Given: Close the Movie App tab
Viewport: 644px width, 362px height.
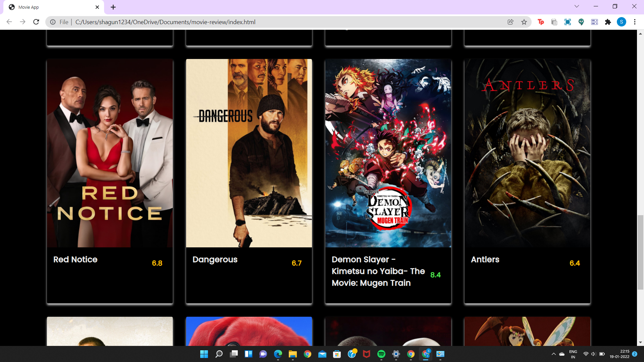Looking at the screenshot, I should (x=97, y=7).
